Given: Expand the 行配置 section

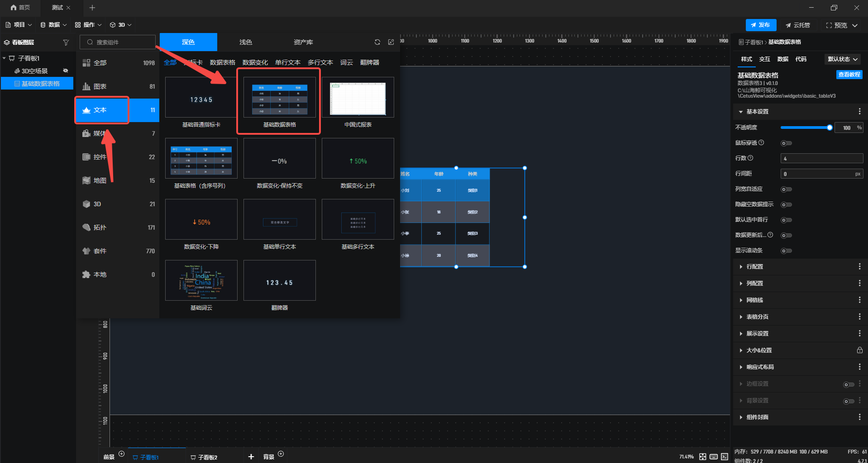Looking at the screenshot, I should (754, 267).
